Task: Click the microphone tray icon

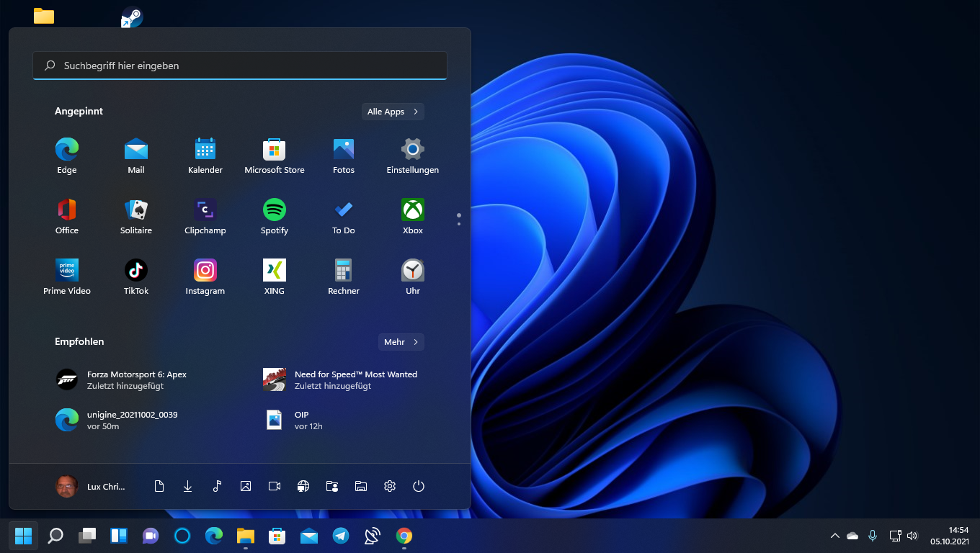Action: click(873, 536)
